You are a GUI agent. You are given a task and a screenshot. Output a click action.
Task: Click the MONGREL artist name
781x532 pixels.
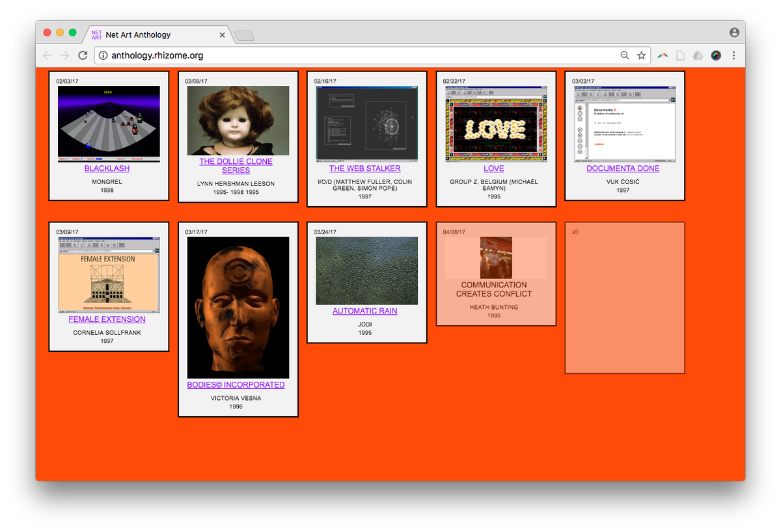[x=107, y=182]
